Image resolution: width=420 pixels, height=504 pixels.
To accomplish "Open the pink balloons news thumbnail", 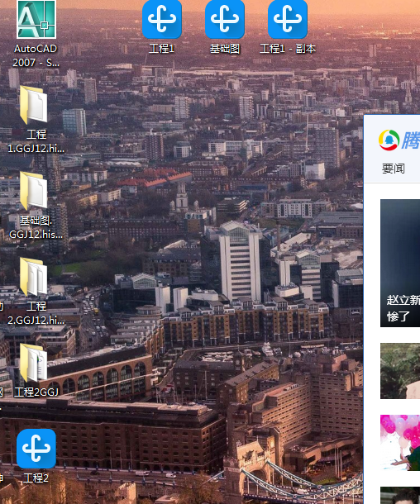I will tap(400, 443).
